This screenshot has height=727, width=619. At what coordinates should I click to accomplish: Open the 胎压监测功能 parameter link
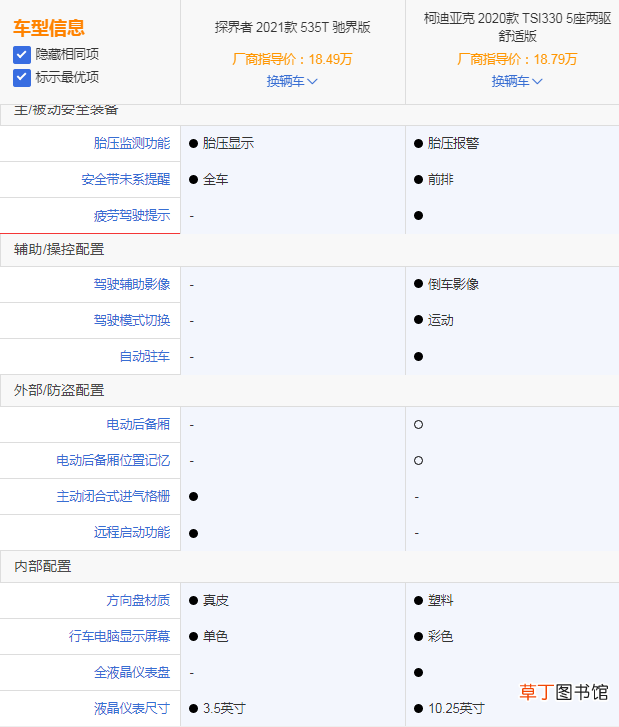pyautogui.click(x=132, y=143)
